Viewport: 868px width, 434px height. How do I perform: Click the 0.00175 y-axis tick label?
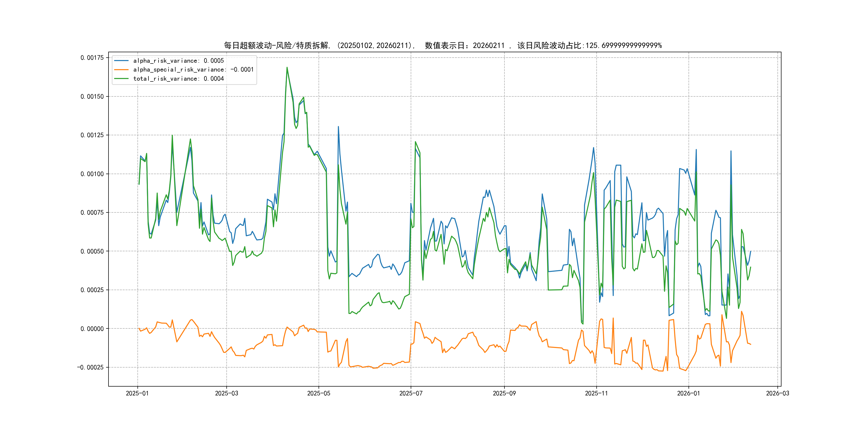click(92, 58)
